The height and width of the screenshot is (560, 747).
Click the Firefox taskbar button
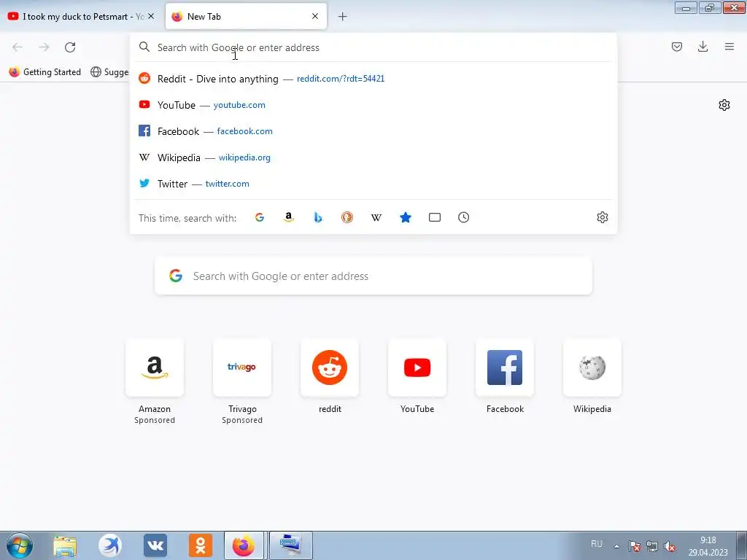[244, 545]
